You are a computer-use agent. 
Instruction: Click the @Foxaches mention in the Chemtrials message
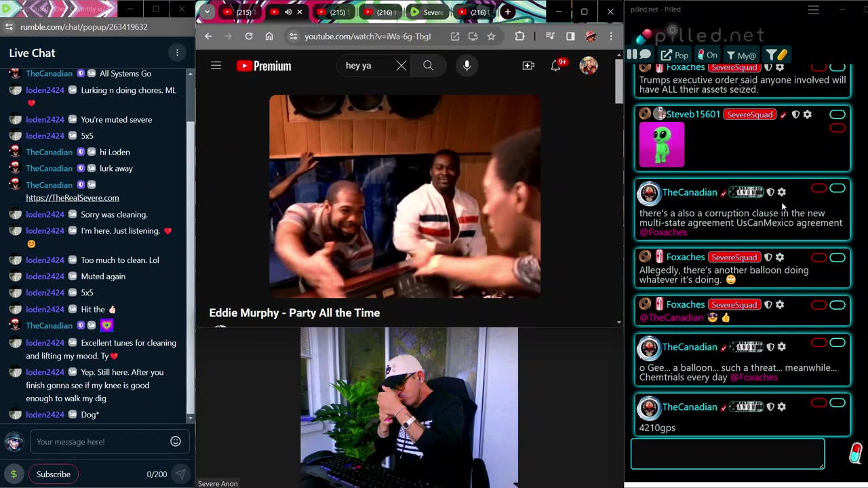753,378
